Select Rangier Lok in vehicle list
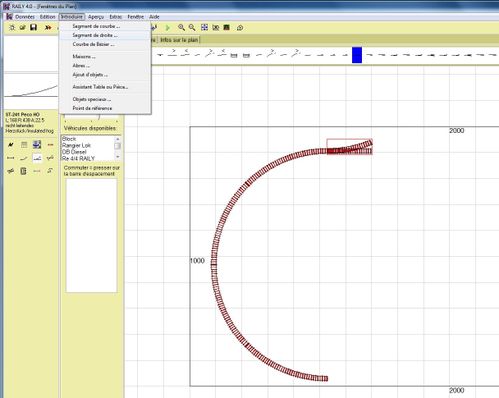Viewport: 499px width, 398px height. click(76, 145)
